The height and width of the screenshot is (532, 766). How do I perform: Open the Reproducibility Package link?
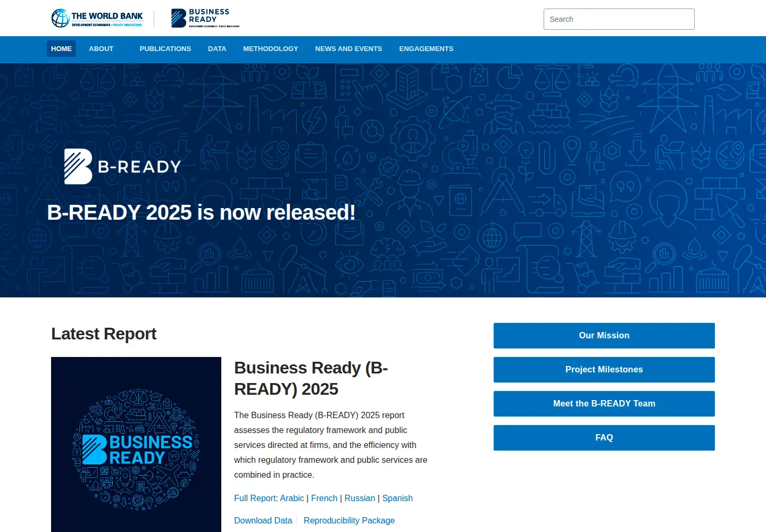(349, 520)
